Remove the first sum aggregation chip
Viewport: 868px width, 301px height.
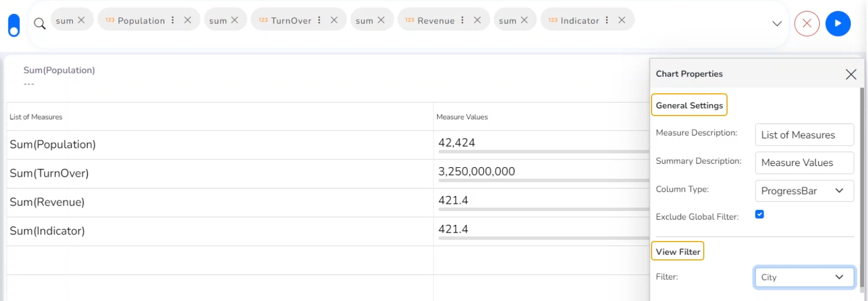[81, 20]
